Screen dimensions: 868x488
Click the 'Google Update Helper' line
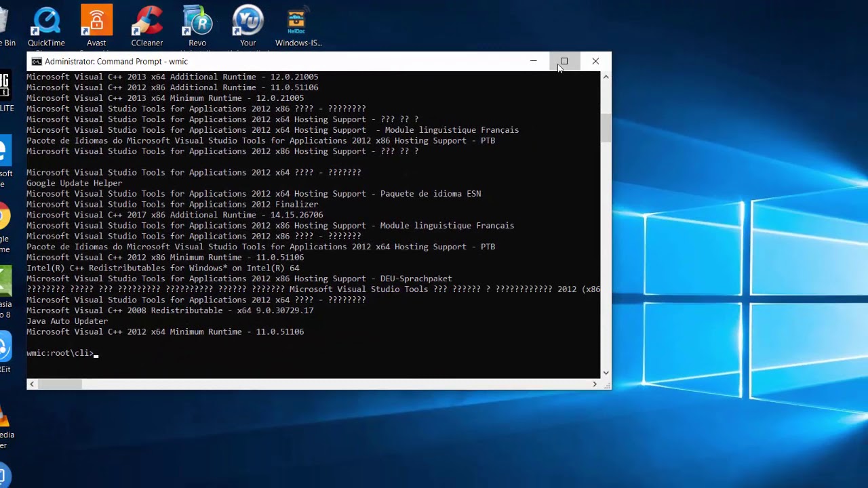[75, 183]
